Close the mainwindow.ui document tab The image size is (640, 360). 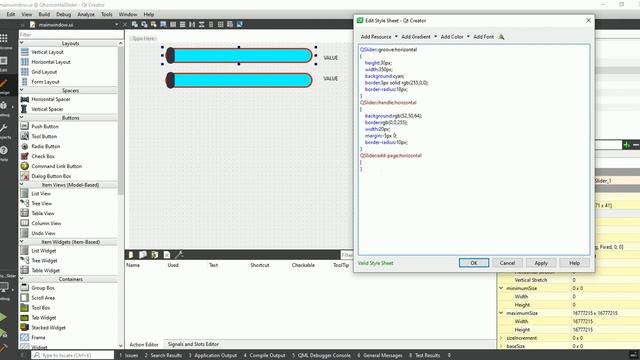click(125, 25)
